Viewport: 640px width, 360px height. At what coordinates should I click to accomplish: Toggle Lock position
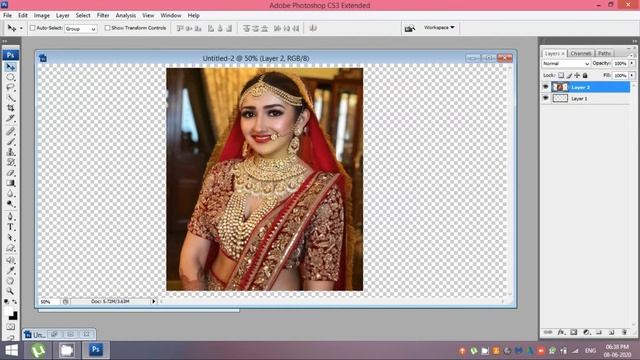click(x=577, y=76)
